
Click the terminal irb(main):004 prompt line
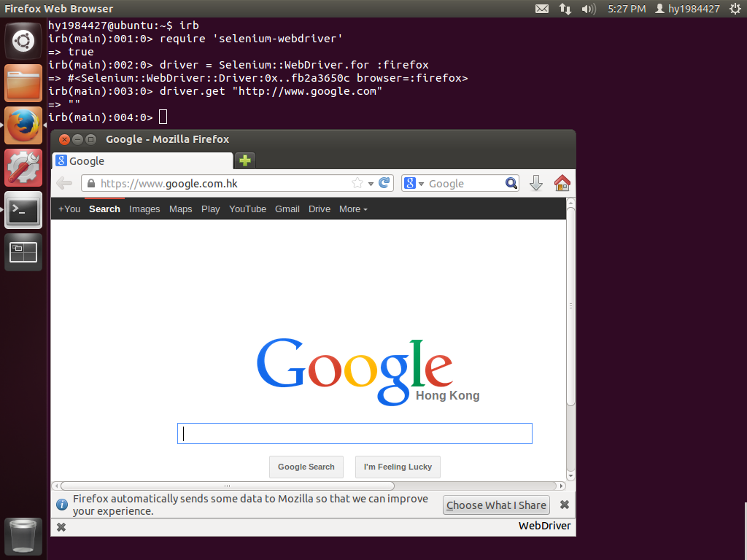[x=108, y=117]
